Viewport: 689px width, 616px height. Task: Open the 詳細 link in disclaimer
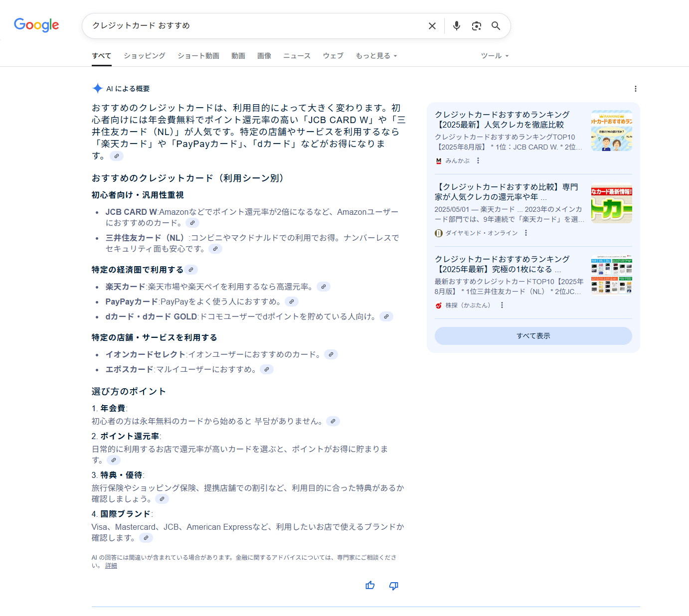111,566
